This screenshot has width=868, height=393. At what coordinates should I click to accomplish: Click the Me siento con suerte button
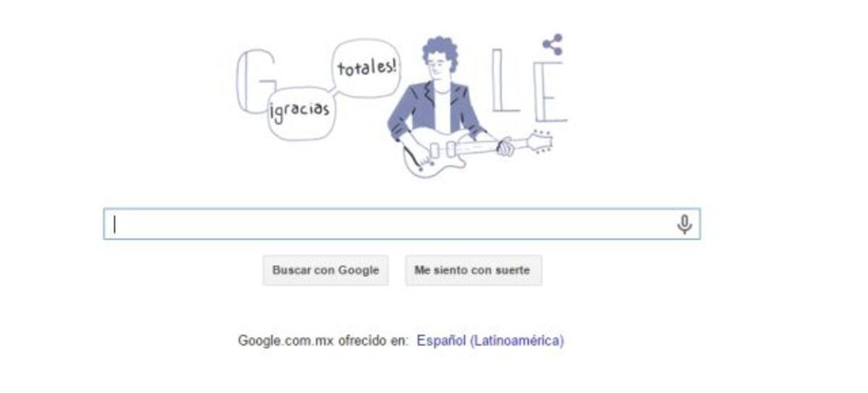point(473,270)
